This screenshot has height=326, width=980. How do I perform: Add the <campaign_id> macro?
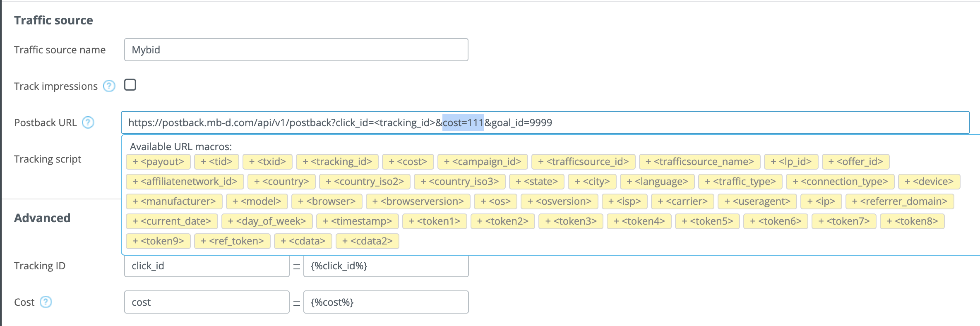click(x=482, y=162)
